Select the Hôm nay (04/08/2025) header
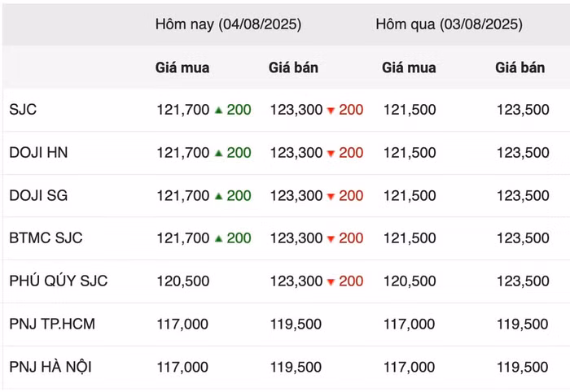The width and height of the screenshot is (570, 392). [228, 24]
